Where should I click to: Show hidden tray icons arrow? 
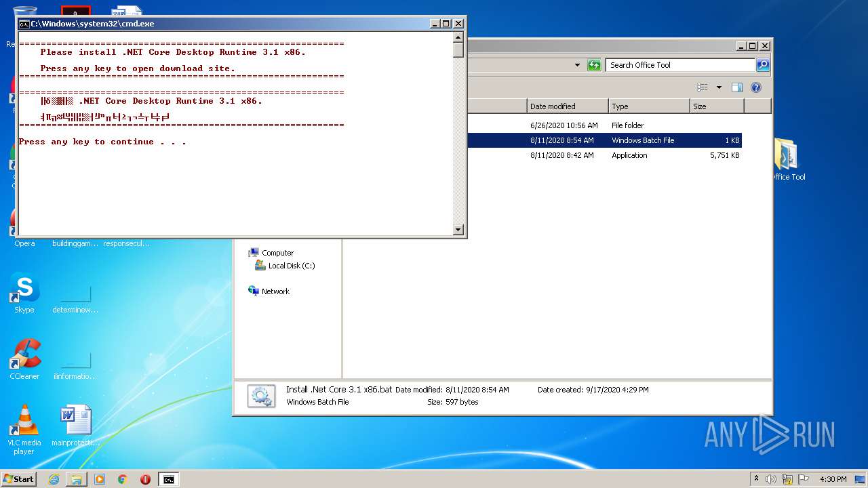point(756,479)
